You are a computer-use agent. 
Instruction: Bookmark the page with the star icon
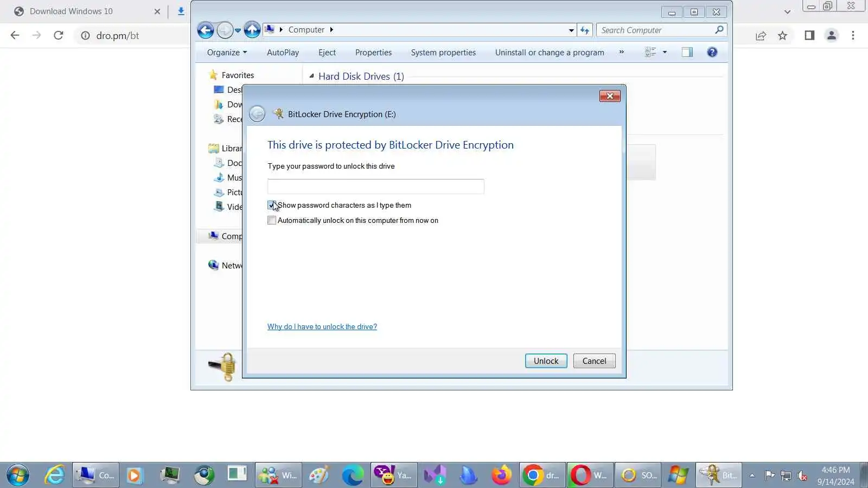782,36
